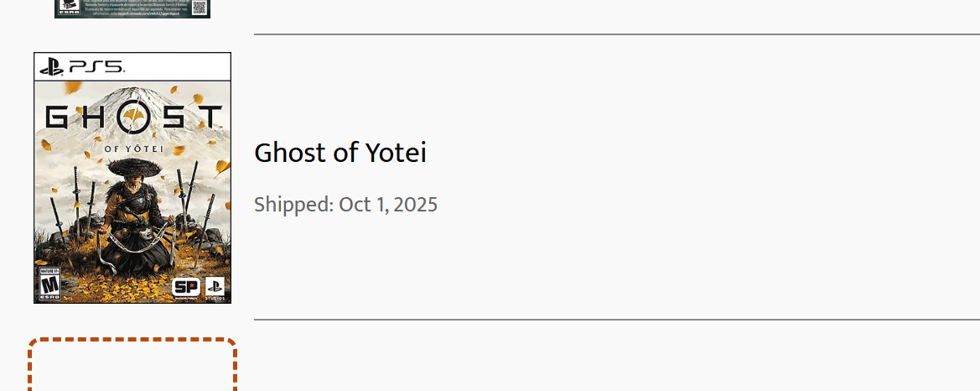Screen dimensions: 980x391
Task: Click the divider line below the shipped date
Action: (x=616, y=320)
